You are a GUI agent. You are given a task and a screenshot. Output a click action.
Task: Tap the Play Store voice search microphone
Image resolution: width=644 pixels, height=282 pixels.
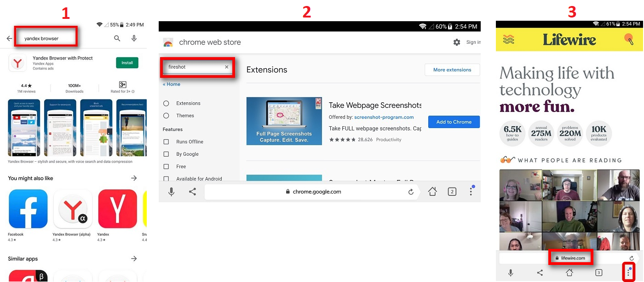coord(134,39)
